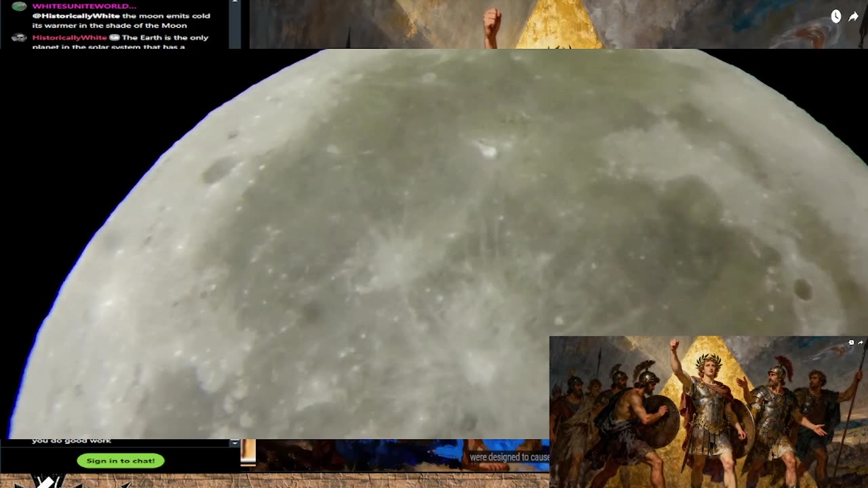Click the chat scrollbar track at top
This screenshot has height=488, width=868.
[235, 24]
